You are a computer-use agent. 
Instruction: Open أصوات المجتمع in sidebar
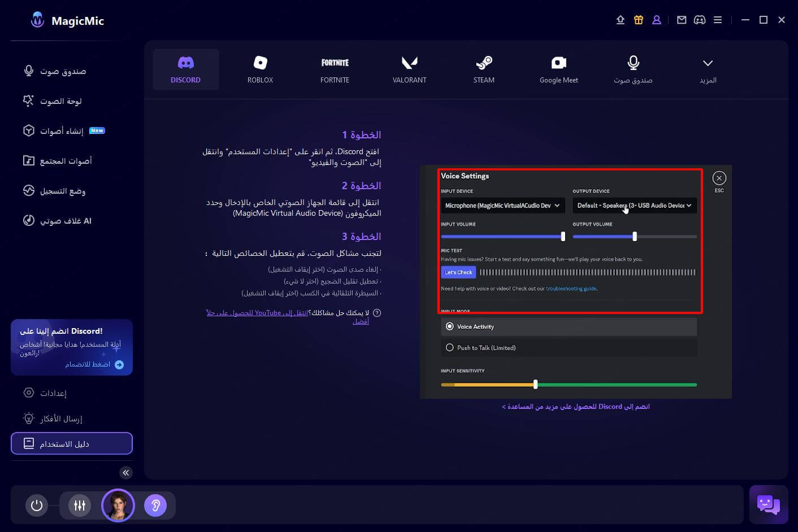(72, 160)
